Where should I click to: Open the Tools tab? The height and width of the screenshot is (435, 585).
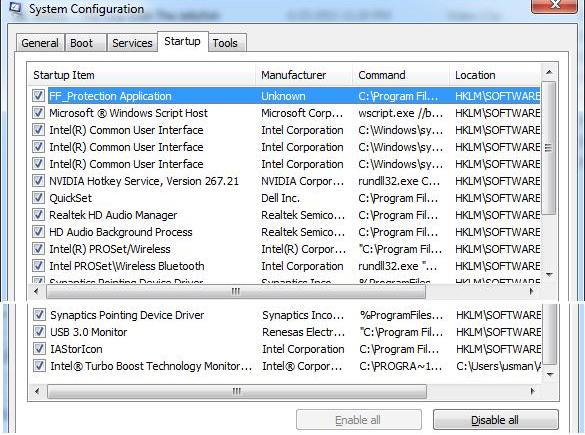[227, 43]
